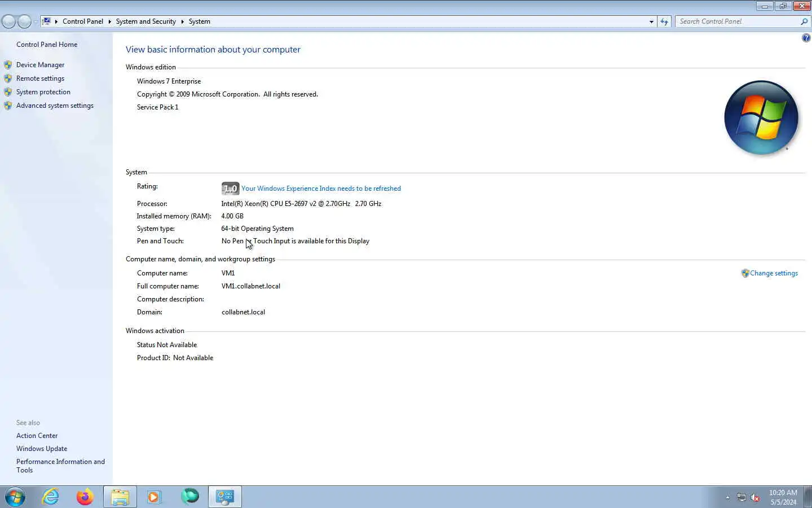Viewport: 812px width, 508px height.
Task: Click the green globe taskbar app
Action: tap(190, 497)
